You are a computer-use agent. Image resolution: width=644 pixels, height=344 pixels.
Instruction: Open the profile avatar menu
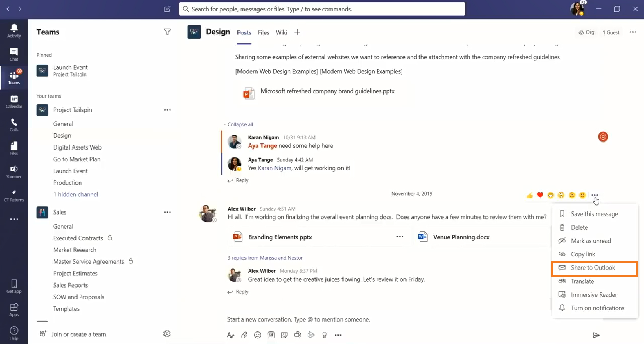[x=577, y=9]
